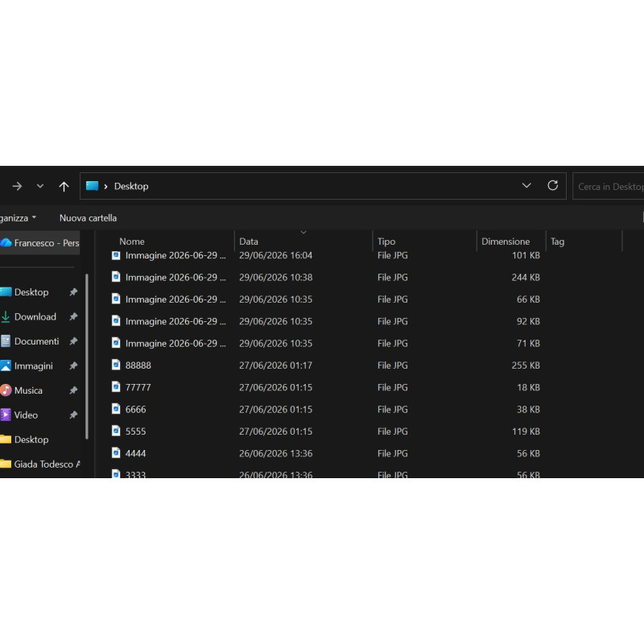Select the file named 4444

pos(326,453)
